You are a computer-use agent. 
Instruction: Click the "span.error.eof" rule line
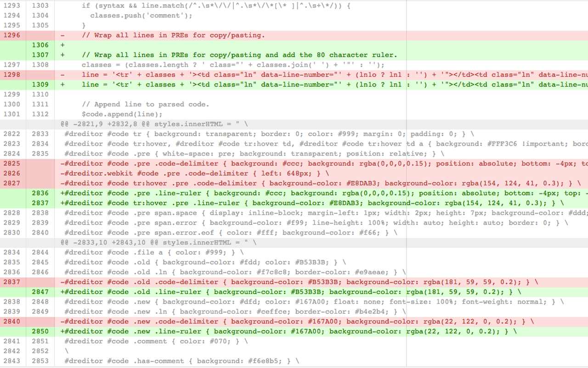[231, 232]
